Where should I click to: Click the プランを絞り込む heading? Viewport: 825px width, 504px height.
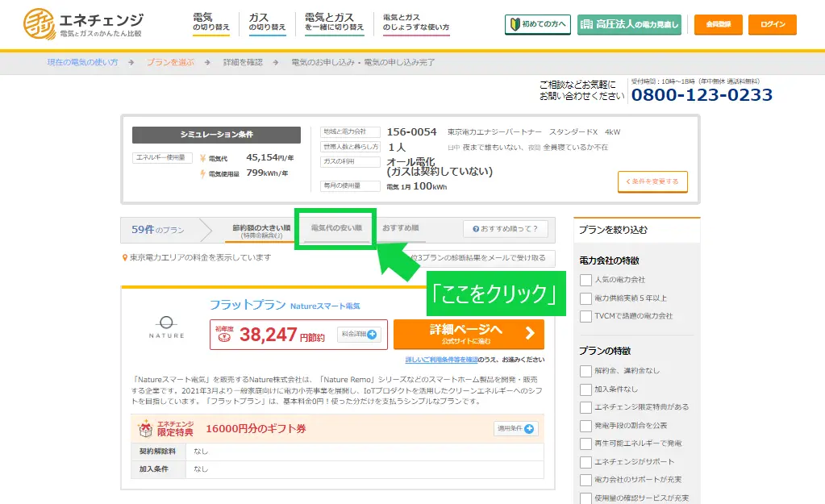coord(613,230)
